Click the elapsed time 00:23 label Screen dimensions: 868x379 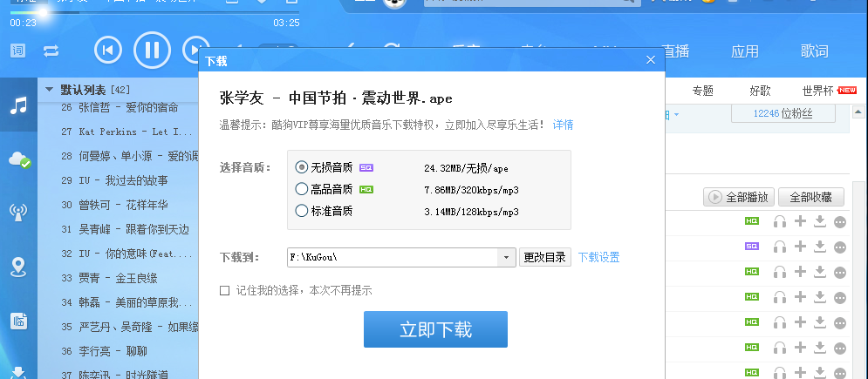24,24
